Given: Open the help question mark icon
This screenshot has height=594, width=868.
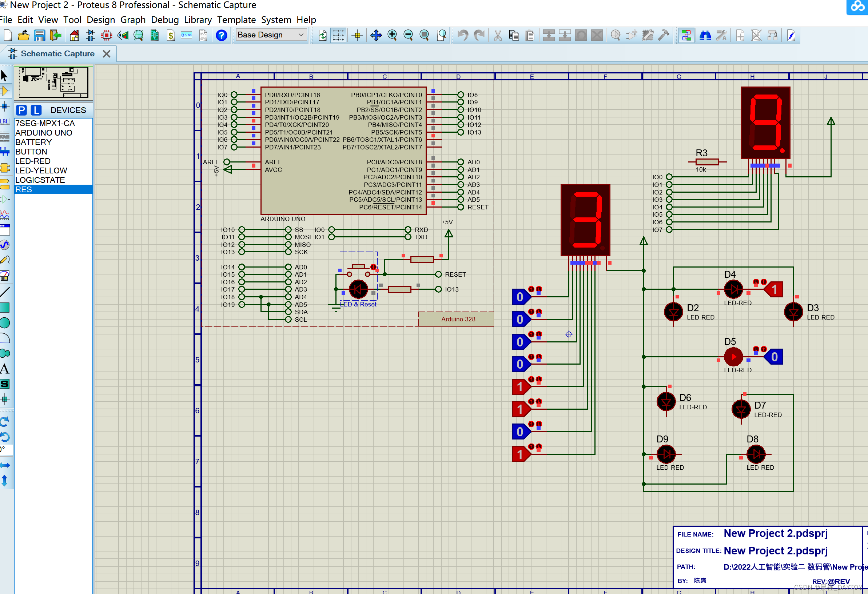Looking at the screenshot, I should [x=222, y=36].
